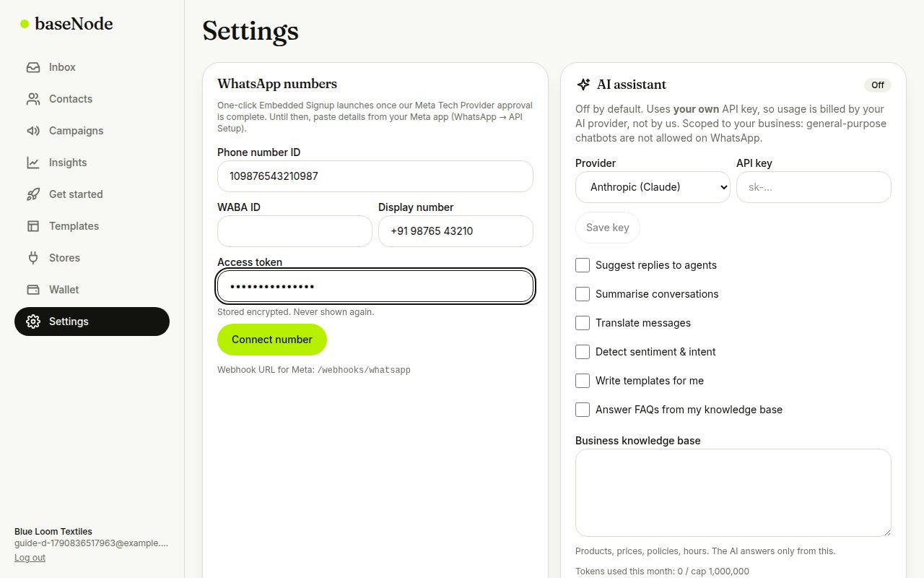This screenshot has height=578, width=924.
Task: Check Write templates for me
Action: (583, 381)
